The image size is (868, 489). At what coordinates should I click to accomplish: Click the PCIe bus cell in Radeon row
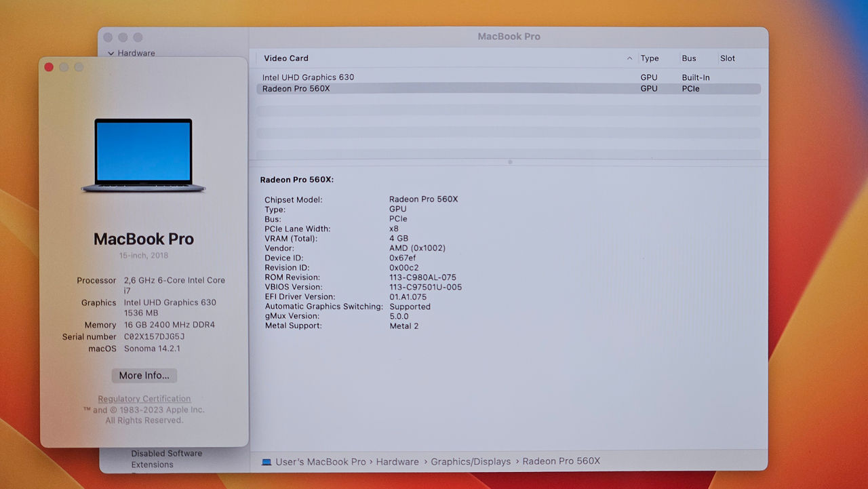point(690,89)
